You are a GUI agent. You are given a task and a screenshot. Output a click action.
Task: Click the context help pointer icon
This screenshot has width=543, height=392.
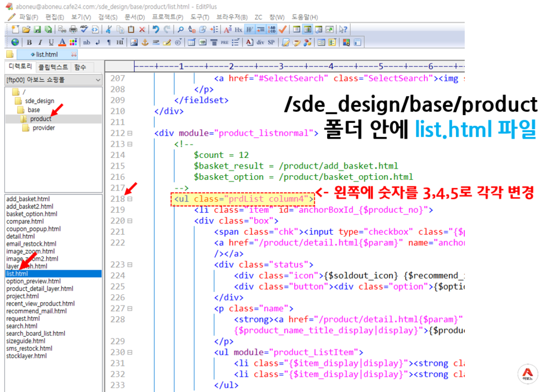tap(343, 29)
